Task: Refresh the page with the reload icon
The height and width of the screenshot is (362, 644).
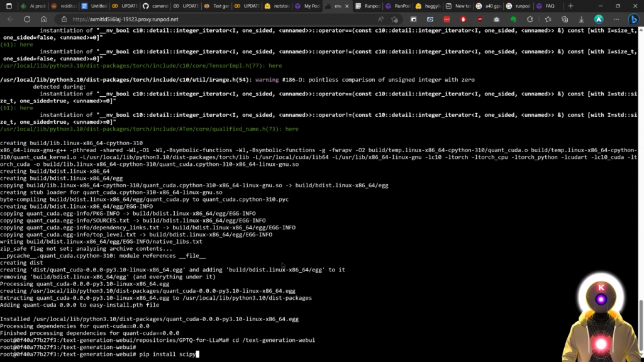Action: pos(27,19)
